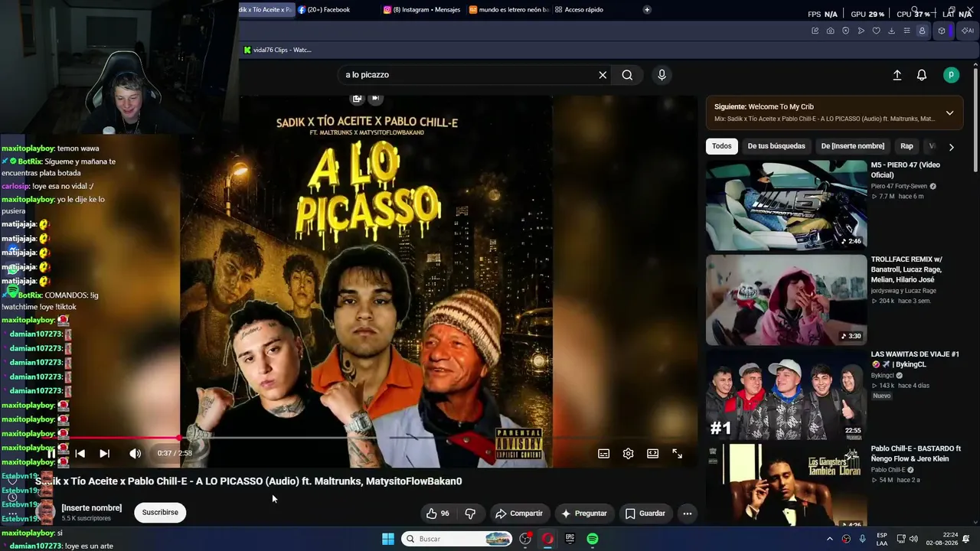
Task: Open the browser profile person icon
Action: coord(922,31)
